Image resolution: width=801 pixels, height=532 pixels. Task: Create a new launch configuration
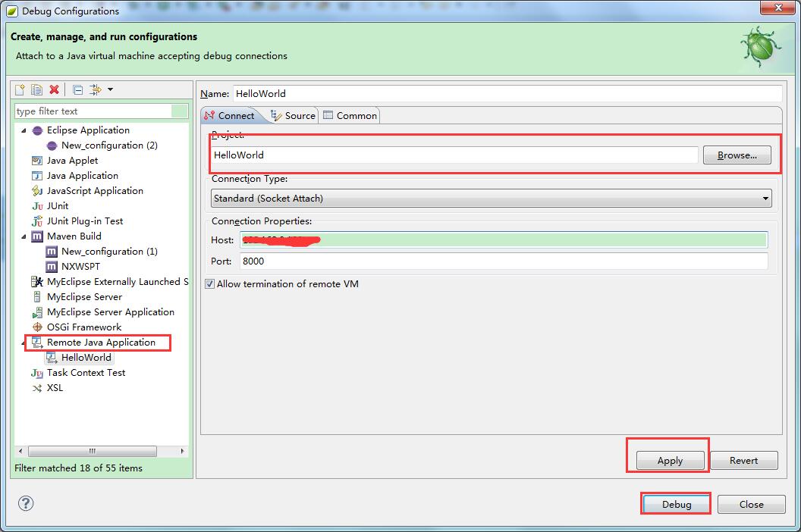pos(19,89)
